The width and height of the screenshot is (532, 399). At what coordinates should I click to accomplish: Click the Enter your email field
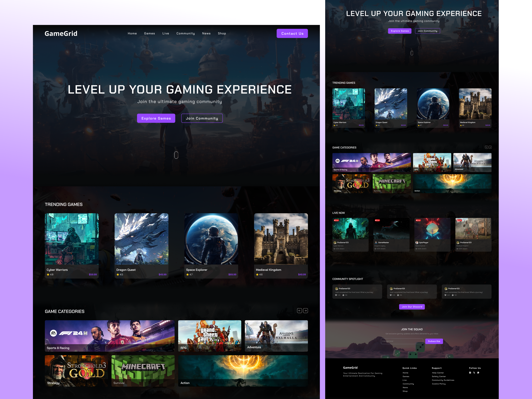coord(402,341)
